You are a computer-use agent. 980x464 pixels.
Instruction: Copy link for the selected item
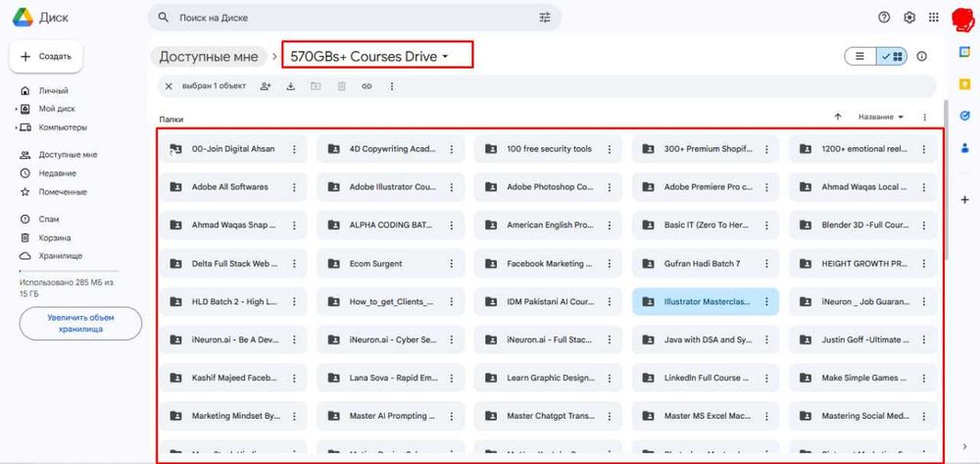tap(367, 86)
